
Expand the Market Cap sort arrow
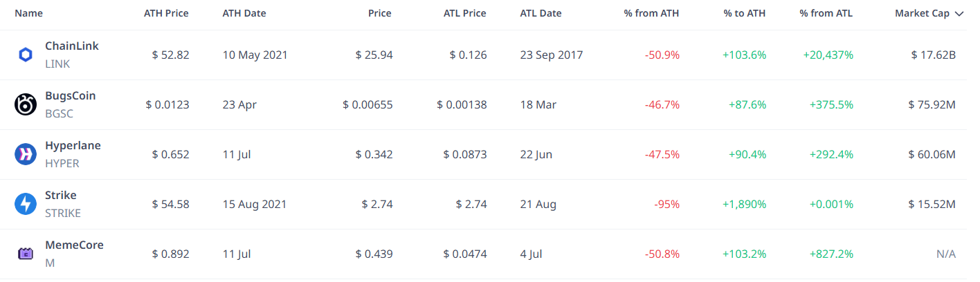click(x=959, y=14)
